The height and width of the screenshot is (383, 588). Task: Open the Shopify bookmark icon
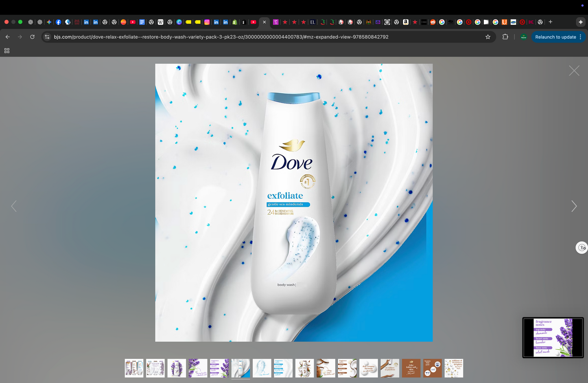(234, 22)
